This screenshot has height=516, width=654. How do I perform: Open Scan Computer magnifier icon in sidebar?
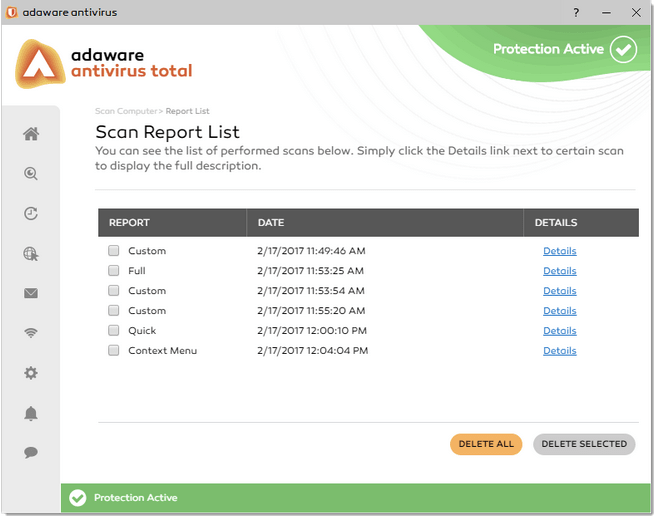pyautogui.click(x=31, y=174)
